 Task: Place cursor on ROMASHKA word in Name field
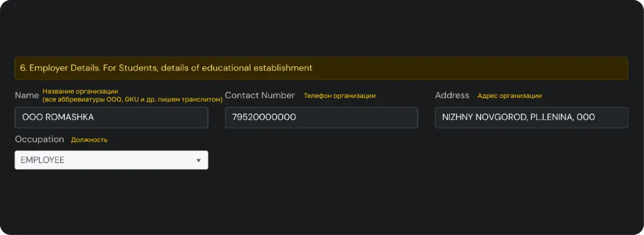69,117
